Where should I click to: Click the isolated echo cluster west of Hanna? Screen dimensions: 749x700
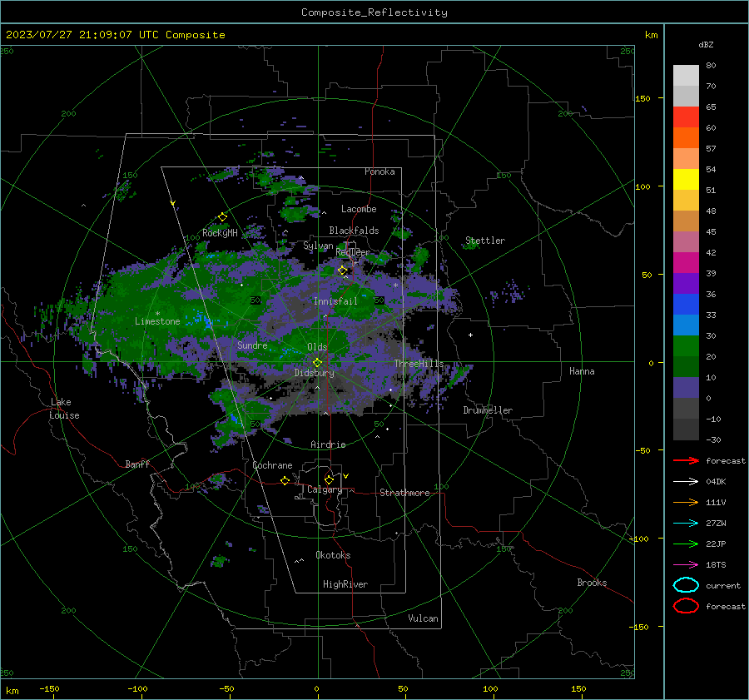pos(509,291)
